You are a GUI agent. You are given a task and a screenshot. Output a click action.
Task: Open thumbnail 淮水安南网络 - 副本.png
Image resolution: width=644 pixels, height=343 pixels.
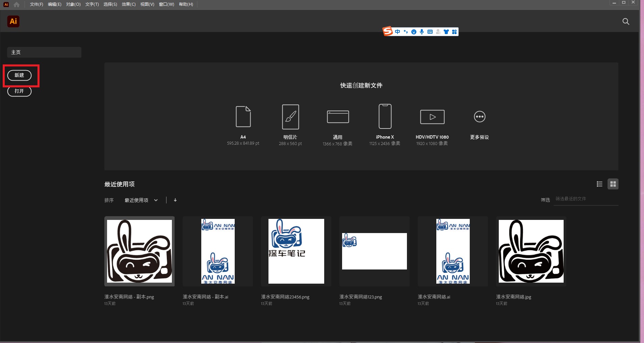click(139, 251)
